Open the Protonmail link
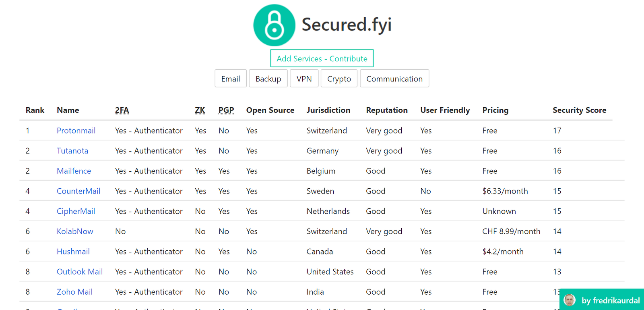644x310 pixels. pos(76,131)
